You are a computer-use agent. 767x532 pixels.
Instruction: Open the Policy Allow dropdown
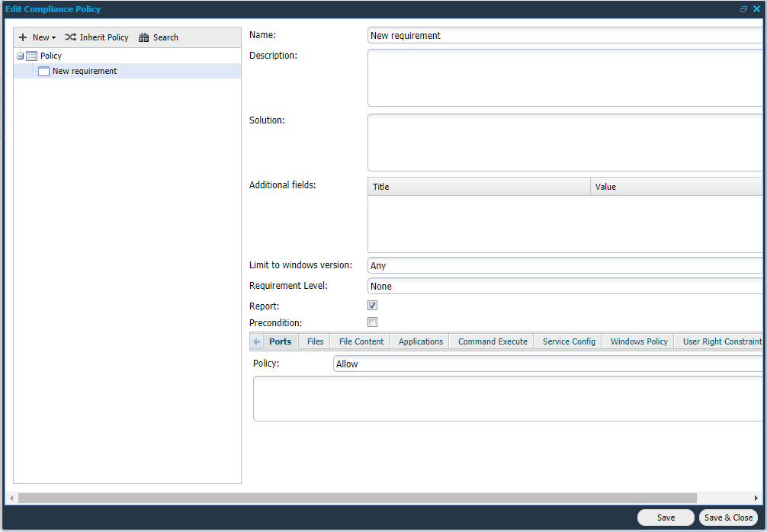547,364
